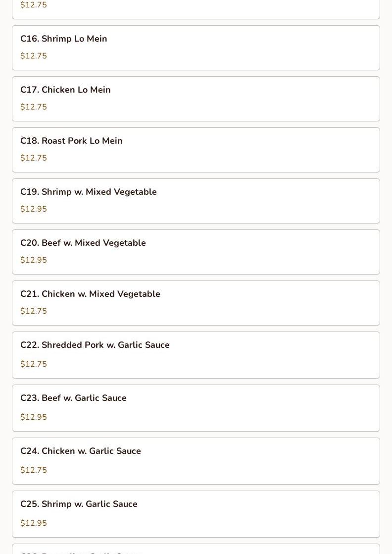Choose C18. Roast Pork Lo Mein

coord(196,150)
